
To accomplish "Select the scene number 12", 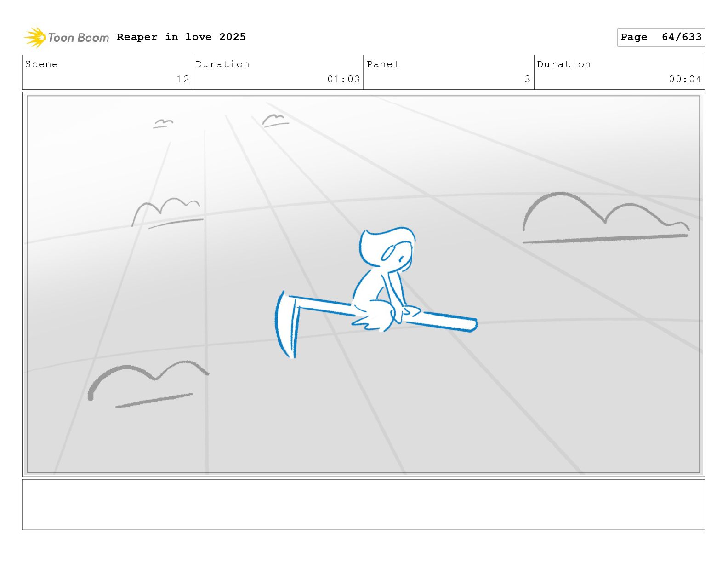I will point(183,79).
